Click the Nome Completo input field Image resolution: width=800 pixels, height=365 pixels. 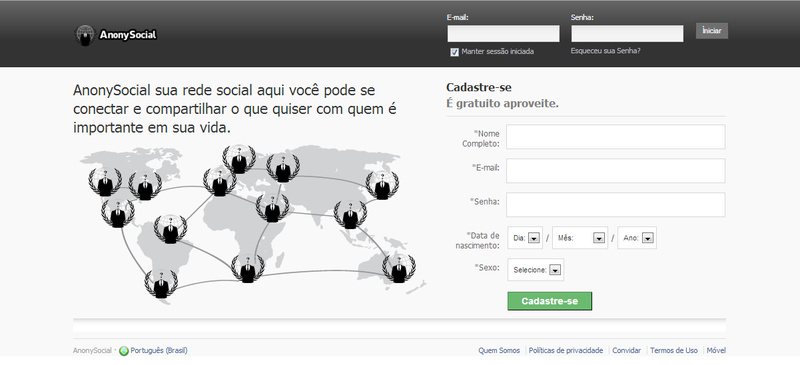[x=615, y=137]
